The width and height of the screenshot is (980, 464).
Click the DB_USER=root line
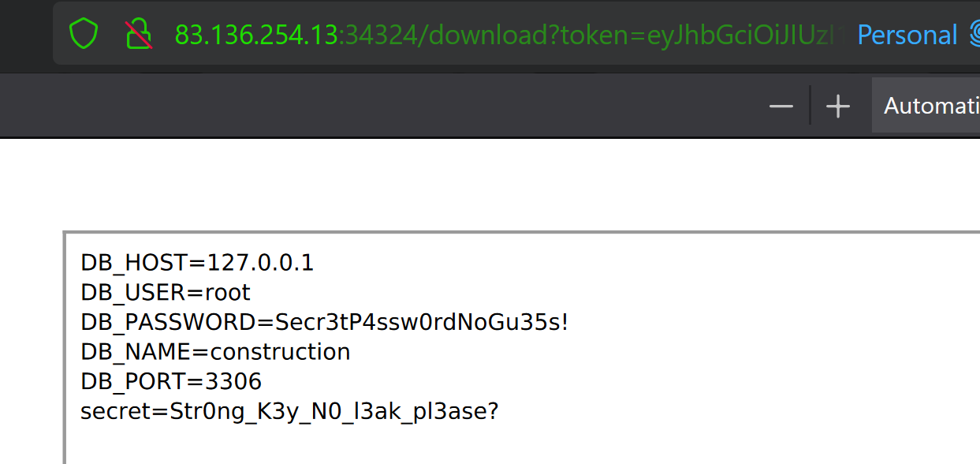click(x=165, y=293)
